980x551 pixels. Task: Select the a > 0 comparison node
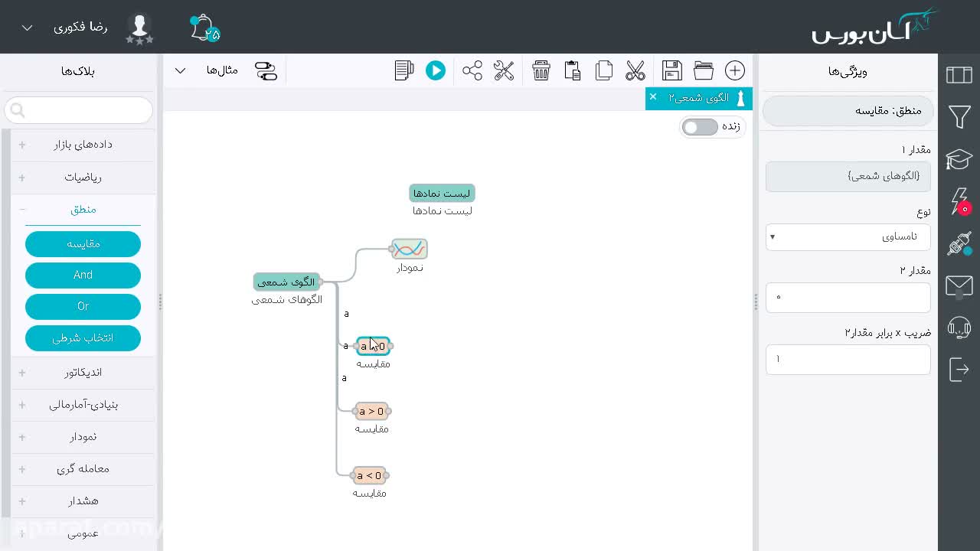click(x=371, y=411)
